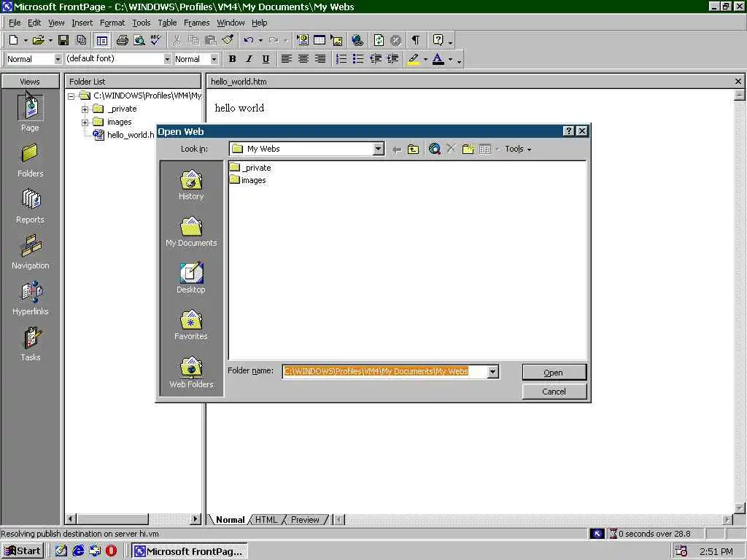Toggle Underline formatting button
Viewport: 747px width, 560px height.
click(x=266, y=59)
